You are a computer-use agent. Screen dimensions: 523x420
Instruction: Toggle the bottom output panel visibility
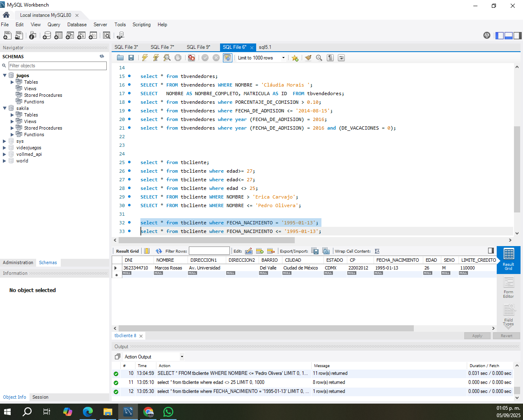(x=509, y=35)
